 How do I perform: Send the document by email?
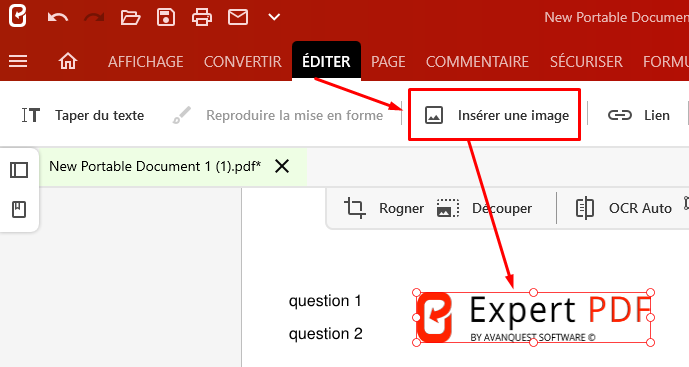238,18
